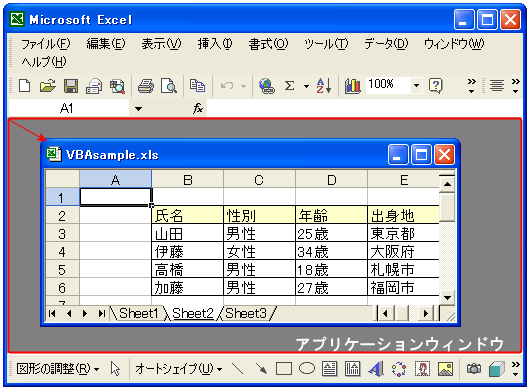531x390 pixels.
Task: Print with the printer icon
Action: pyautogui.click(x=146, y=86)
